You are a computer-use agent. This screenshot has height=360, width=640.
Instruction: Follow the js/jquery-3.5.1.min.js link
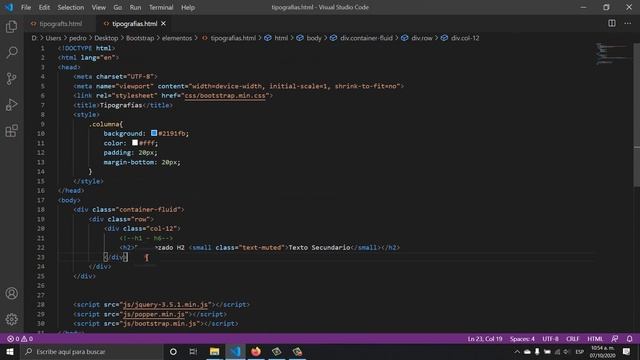(x=167, y=304)
